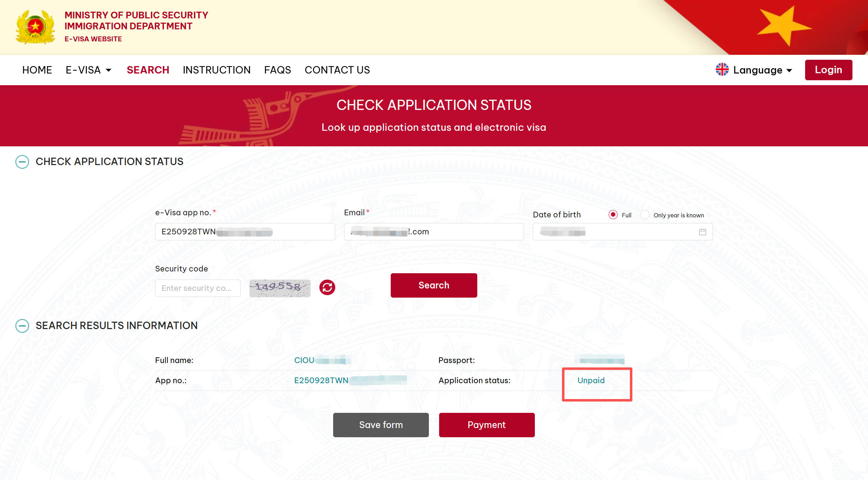The height and width of the screenshot is (480, 868).
Task: Select Only year is known radio option
Action: click(x=645, y=215)
